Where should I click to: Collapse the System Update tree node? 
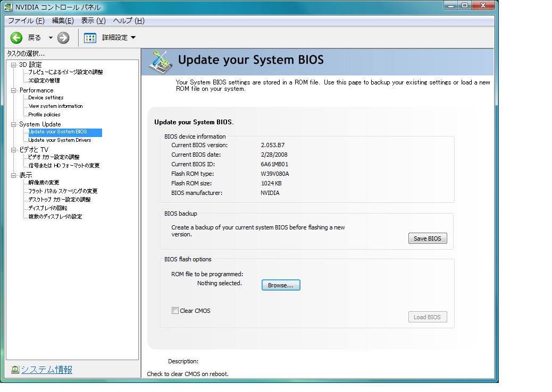[14, 124]
